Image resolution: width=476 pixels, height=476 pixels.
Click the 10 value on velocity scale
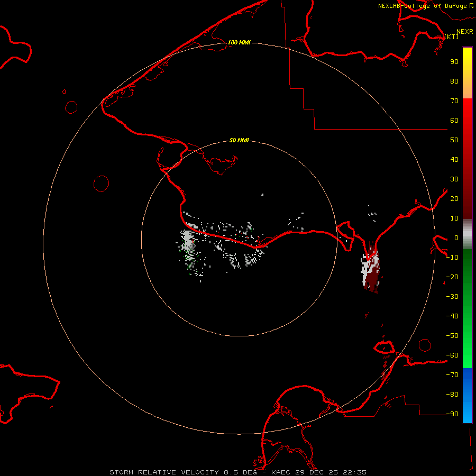454,218
